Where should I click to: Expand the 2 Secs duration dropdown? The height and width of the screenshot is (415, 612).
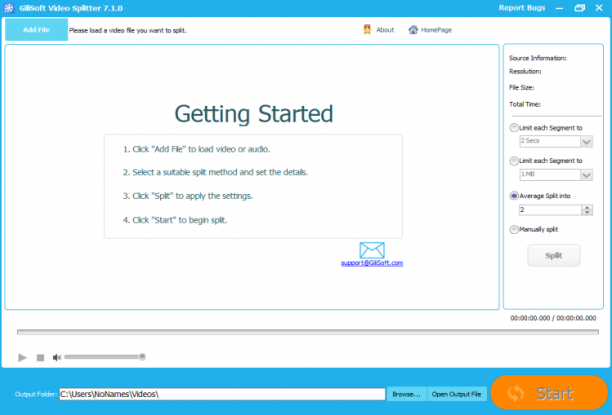(x=586, y=141)
